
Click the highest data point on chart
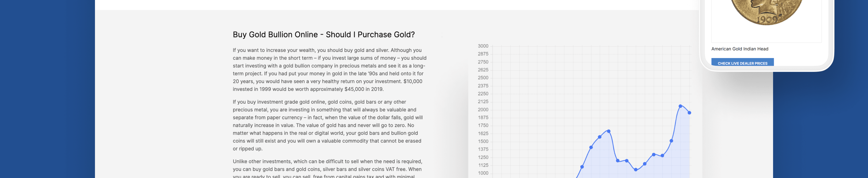[680, 106]
